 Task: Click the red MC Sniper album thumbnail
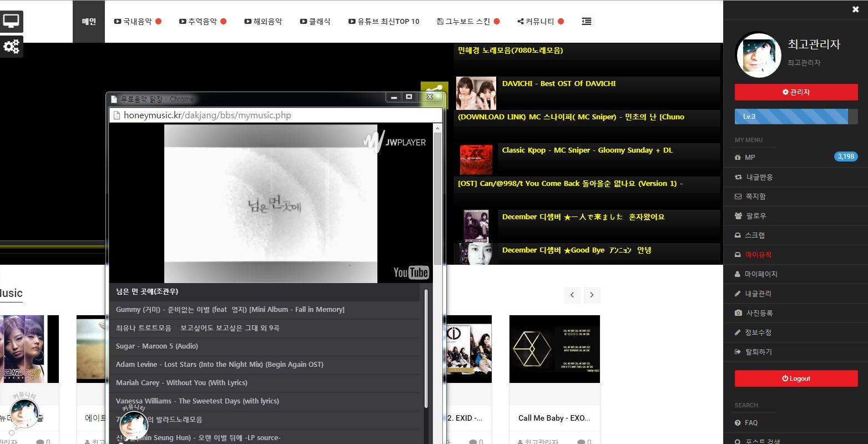476,159
